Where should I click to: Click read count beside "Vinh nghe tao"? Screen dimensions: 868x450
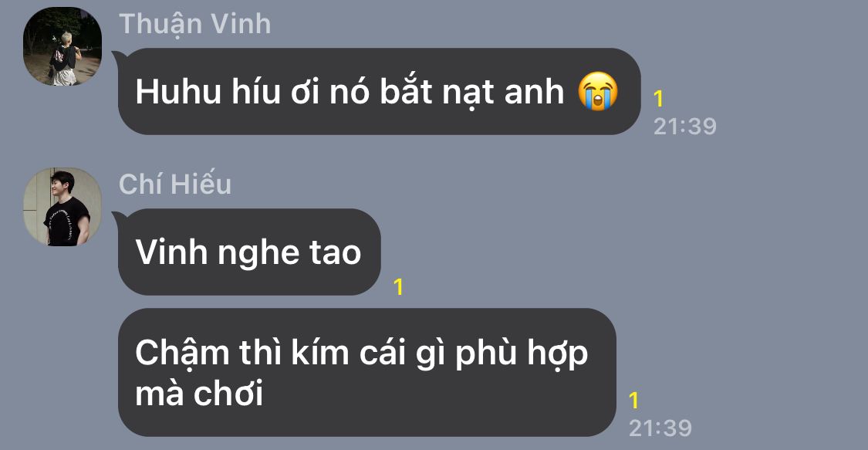click(398, 286)
